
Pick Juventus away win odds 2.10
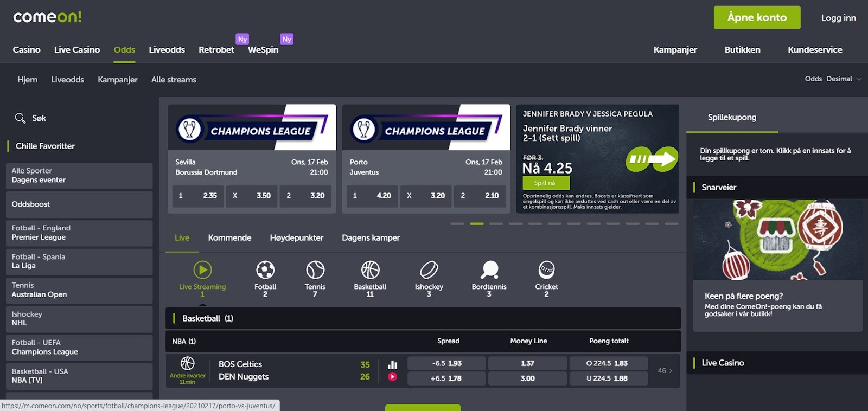click(480, 196)
